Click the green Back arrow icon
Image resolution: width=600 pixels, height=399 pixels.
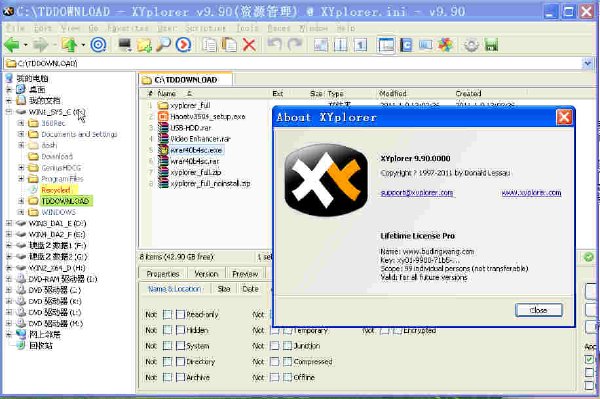(12, 45)
